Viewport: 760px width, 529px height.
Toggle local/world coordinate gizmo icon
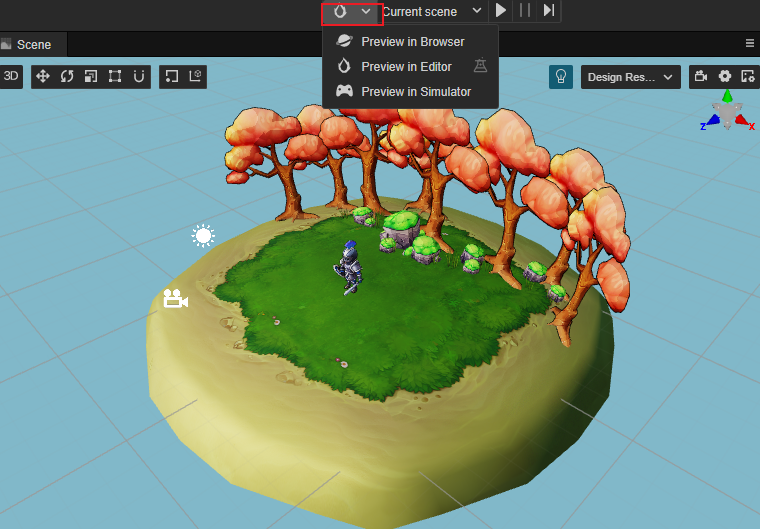(195, 76)
